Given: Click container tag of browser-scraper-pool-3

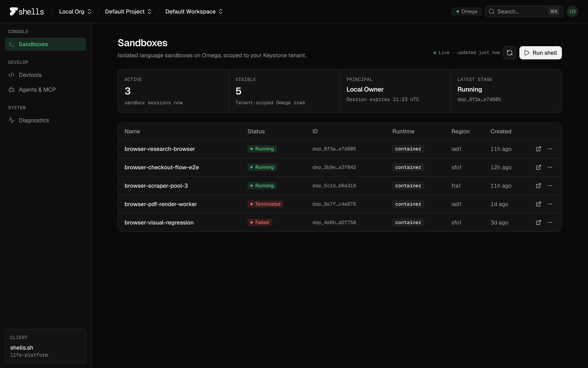Looking at the screenshot, I should (408, 186).
